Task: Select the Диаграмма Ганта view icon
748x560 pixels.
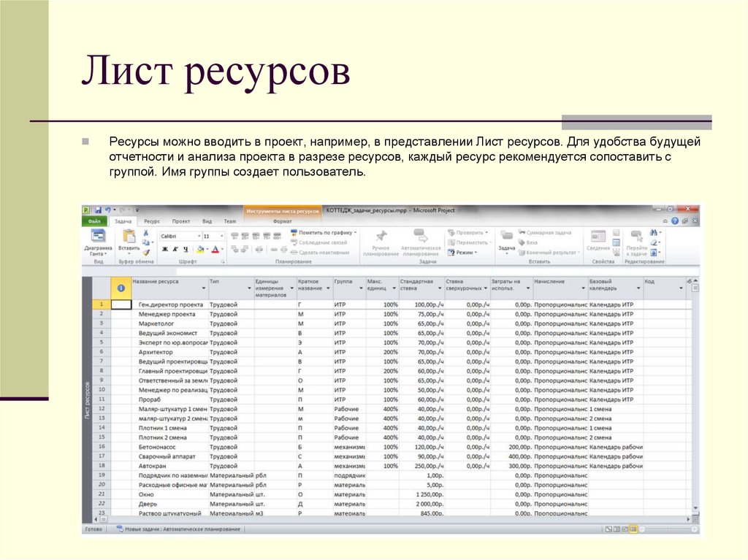Action: [97, 237]
